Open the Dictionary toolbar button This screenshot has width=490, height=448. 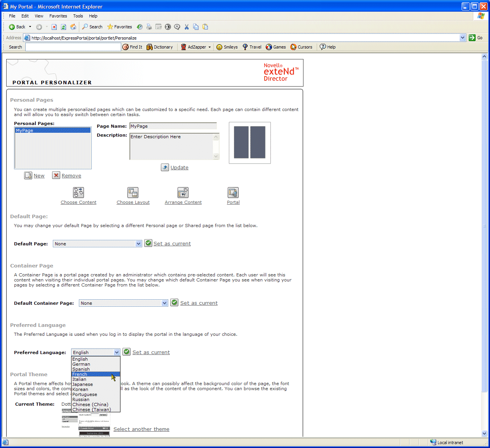tap(160, 47)
